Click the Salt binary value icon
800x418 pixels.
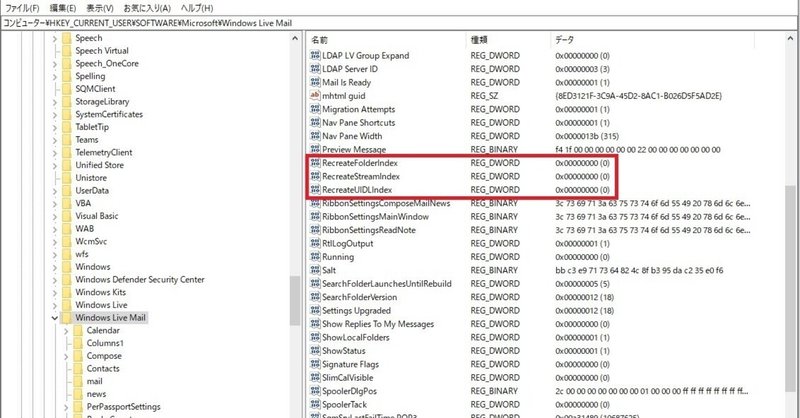[315, 270]
